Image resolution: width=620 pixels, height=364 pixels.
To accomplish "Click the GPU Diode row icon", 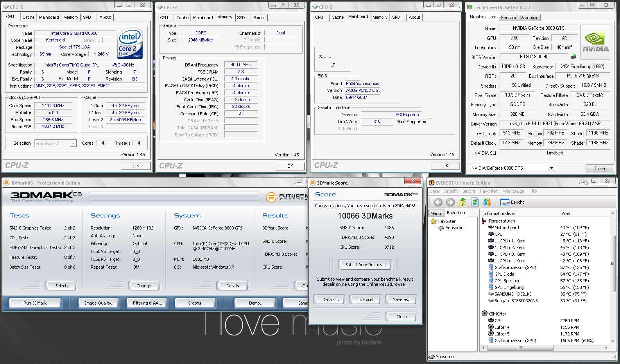I will [491, 274].
